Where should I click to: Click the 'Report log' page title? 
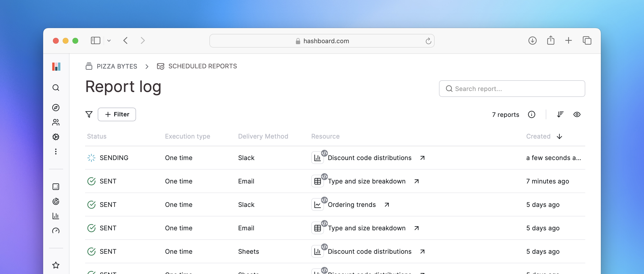point(123,87)
